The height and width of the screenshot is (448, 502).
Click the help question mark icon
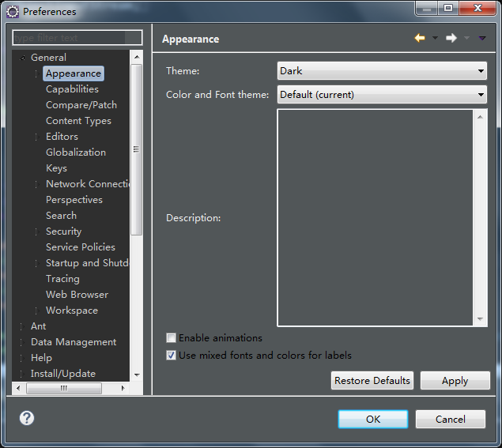(27, 418)
